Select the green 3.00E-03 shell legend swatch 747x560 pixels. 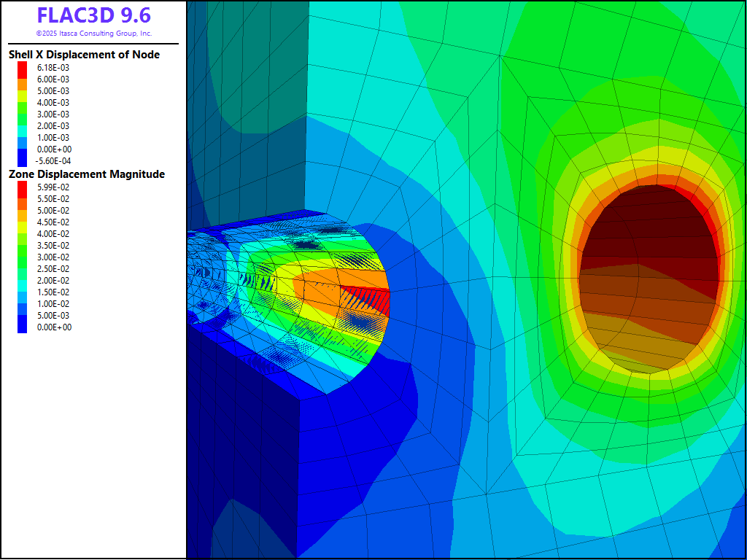(22, 114)
